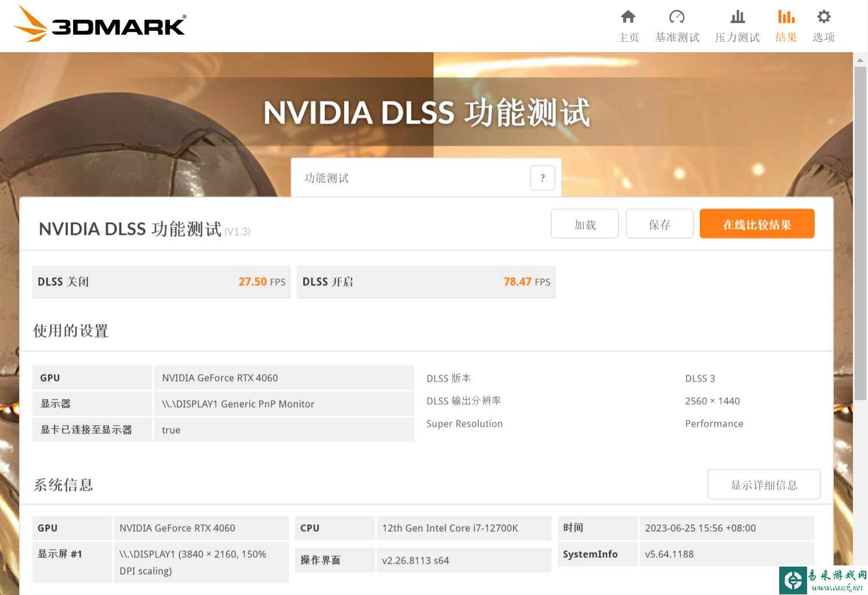Image resolution: width=868 pixels, height=595 pixels.
Task: Click the '2560 × 1440' resolution value
Action: pyautogui.click(x=713, y=401)
